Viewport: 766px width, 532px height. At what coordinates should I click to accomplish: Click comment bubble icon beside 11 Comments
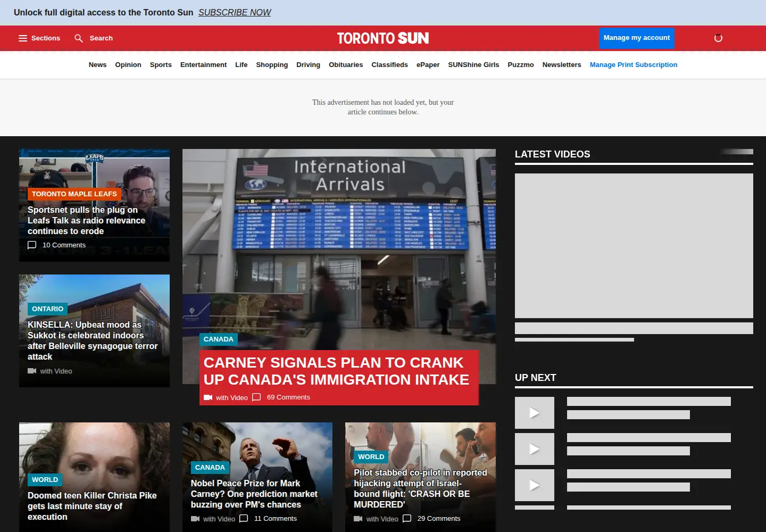(244, 519)
